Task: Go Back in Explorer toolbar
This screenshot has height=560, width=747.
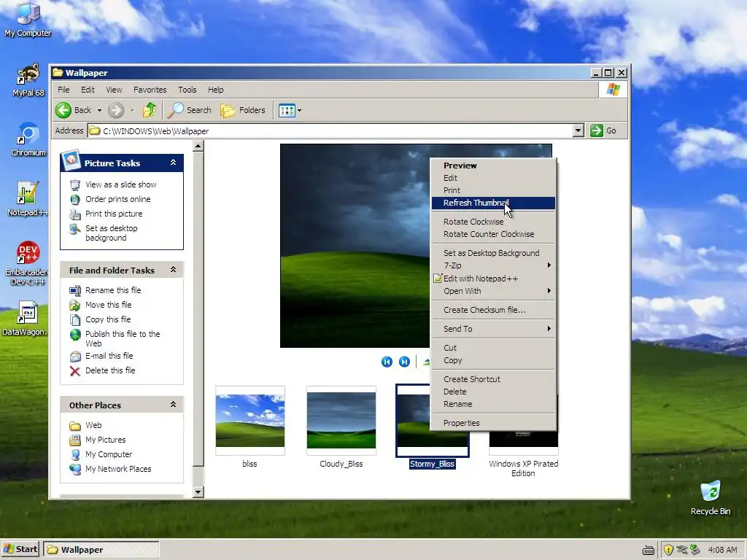Action: tap(74, 110)
